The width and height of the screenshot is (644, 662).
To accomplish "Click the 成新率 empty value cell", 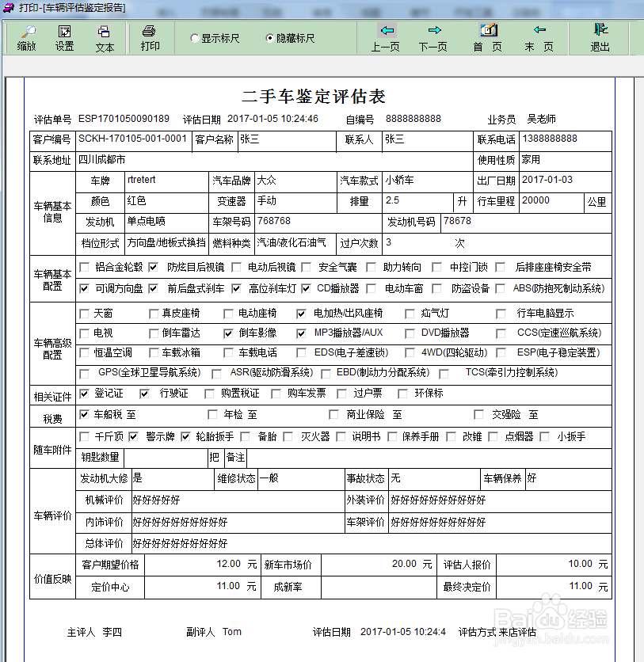I will pyautogui.click(x=379, y=587).
